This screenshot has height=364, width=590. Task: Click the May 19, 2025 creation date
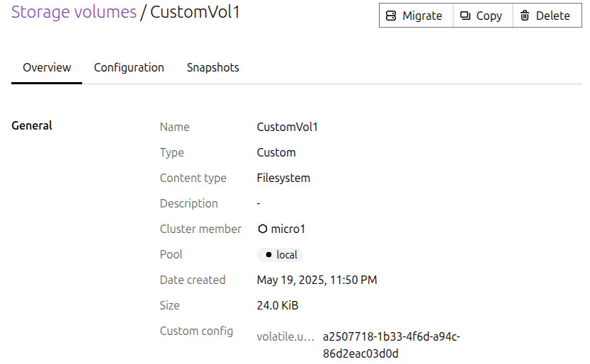coord(317,280)
